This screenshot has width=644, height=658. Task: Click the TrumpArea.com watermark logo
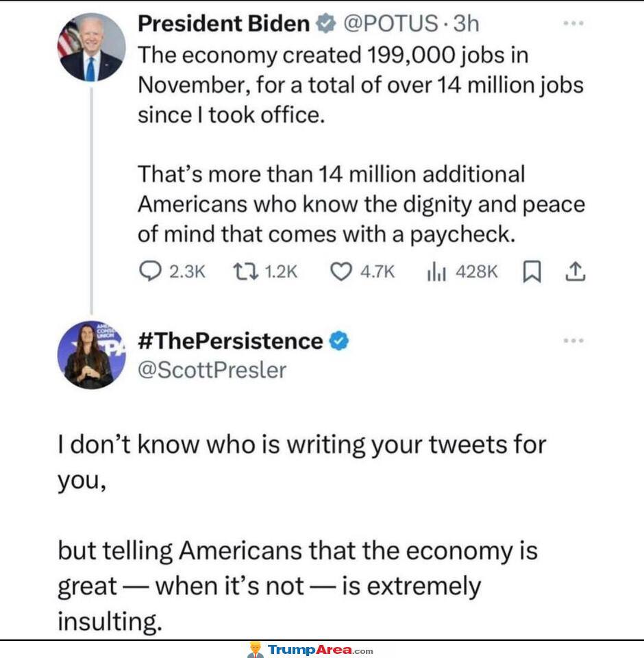pos(310,650)
